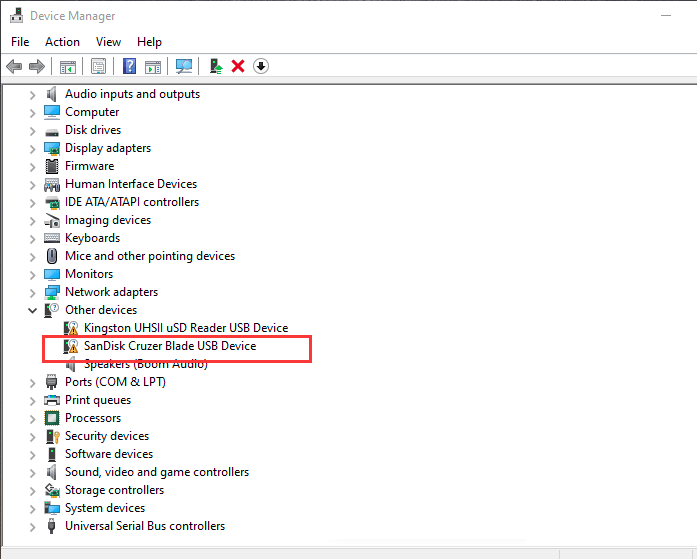
Task: Select Speakers (Boom Audio) entry
Action: [x=146, y=364]
